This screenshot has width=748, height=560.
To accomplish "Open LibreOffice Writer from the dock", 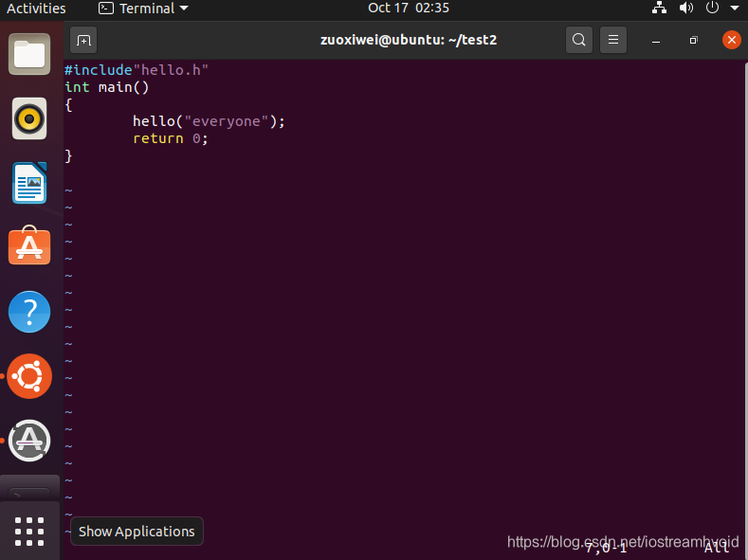I will [29, 183].
